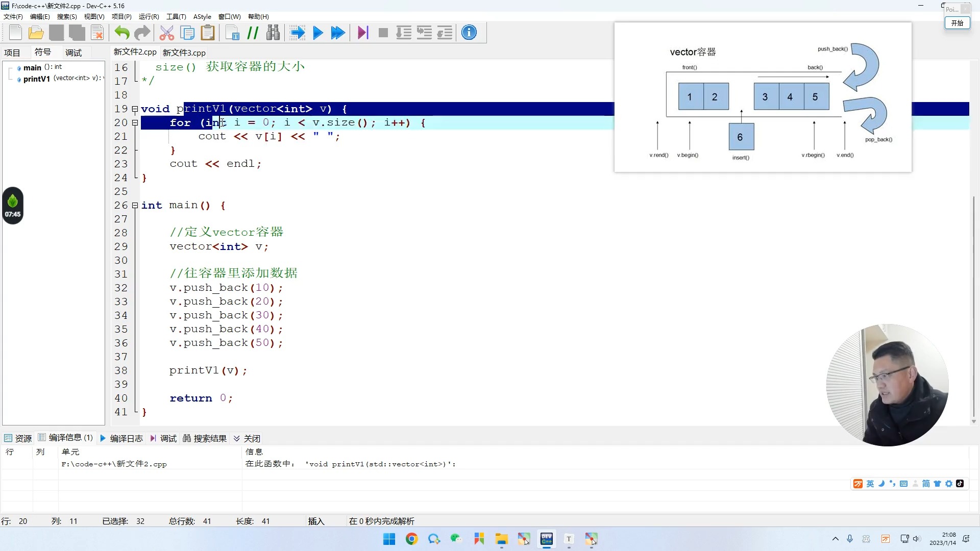Click the Open folder icon
The image size is (980, 551).
[36, 33]
